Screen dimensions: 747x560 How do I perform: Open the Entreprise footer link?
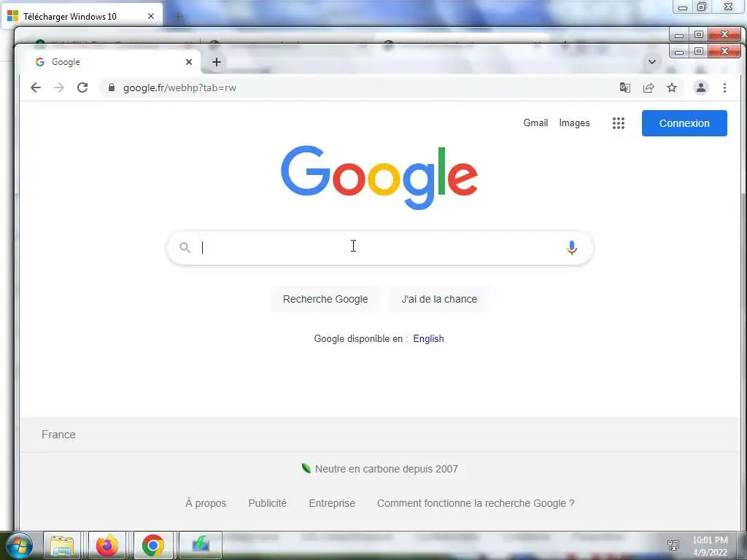point(332,503)
